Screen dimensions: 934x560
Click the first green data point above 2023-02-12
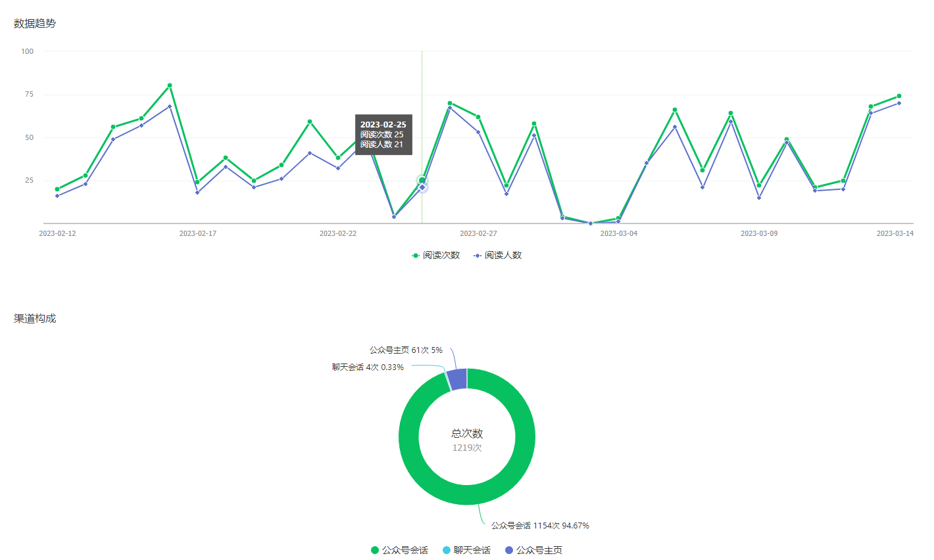click(57, 189)
